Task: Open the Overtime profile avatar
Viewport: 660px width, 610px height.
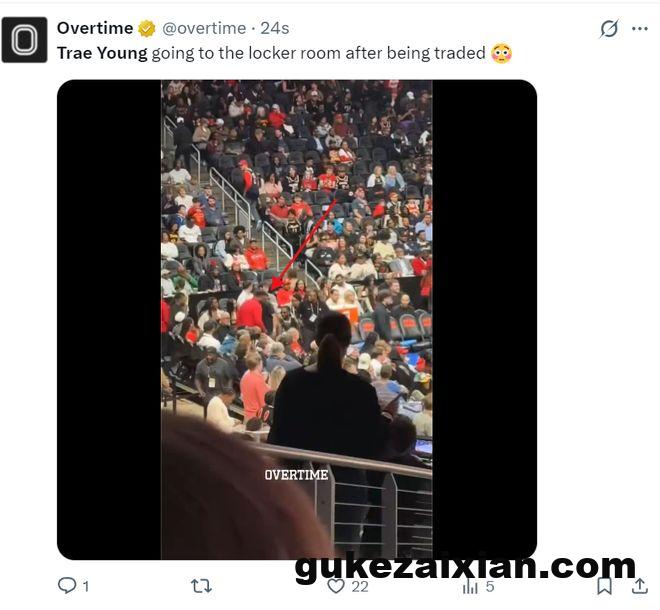Action: tap(24, 40)
